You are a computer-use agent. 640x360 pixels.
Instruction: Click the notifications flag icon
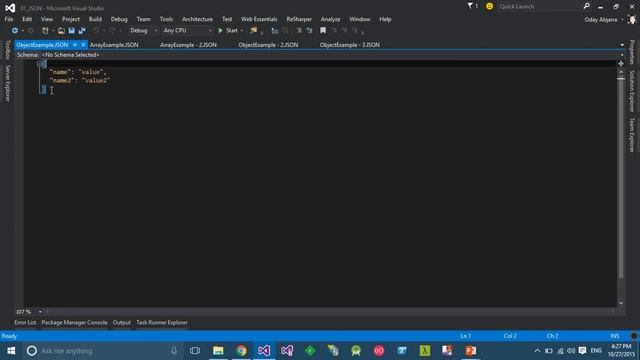pyautogui.click(x=470, y=6)
